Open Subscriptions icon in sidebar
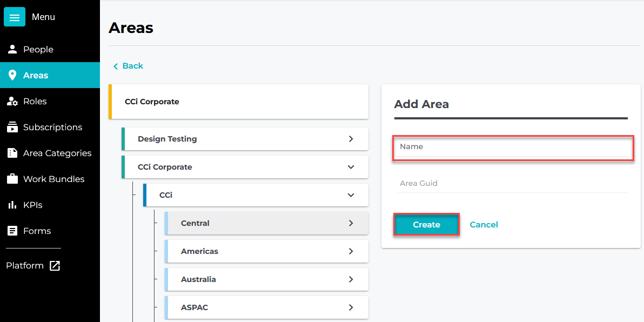Screen dimensions: 644x322 [12, 128]
